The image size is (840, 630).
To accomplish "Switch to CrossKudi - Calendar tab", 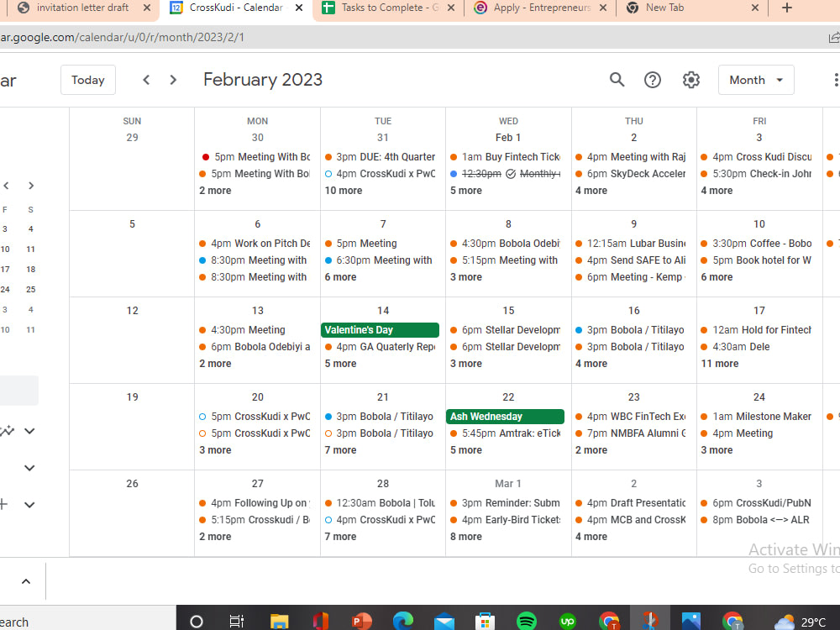I will (236, 8).
